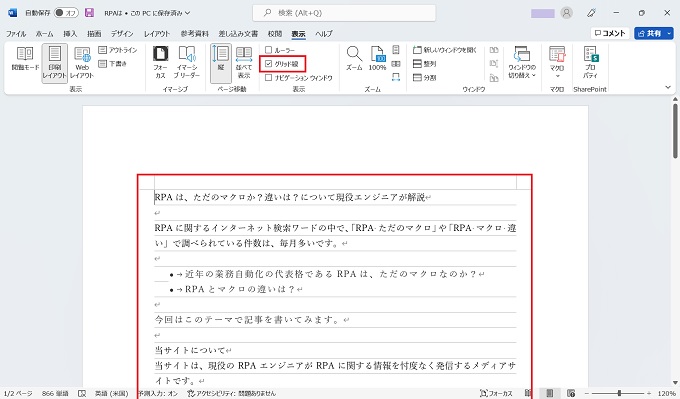Click 予測入力: オン in status bar
The height and width of the screenshot is (399, 680).
click(158, 393)
